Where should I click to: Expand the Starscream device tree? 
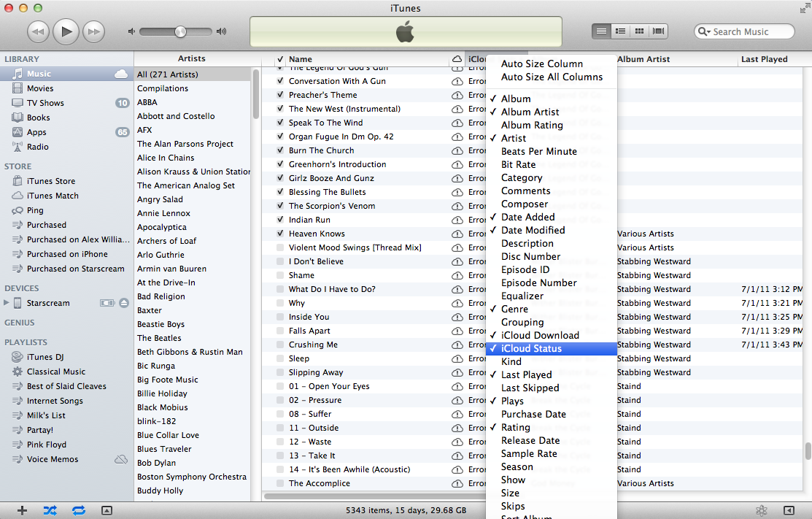tap(7, 303)
